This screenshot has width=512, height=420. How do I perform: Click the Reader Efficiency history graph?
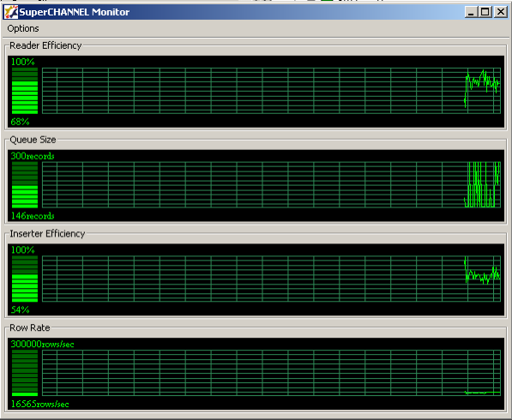point(271,91)
